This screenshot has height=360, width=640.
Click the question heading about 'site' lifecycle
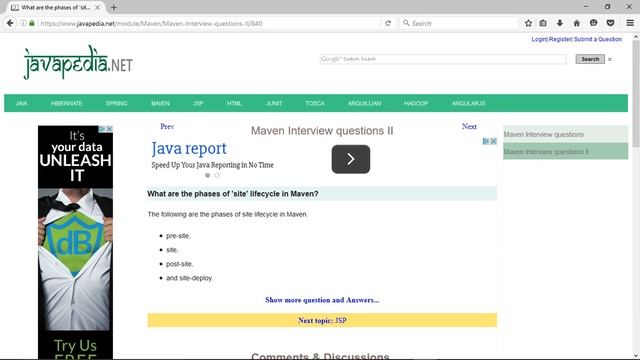[233, 194]
